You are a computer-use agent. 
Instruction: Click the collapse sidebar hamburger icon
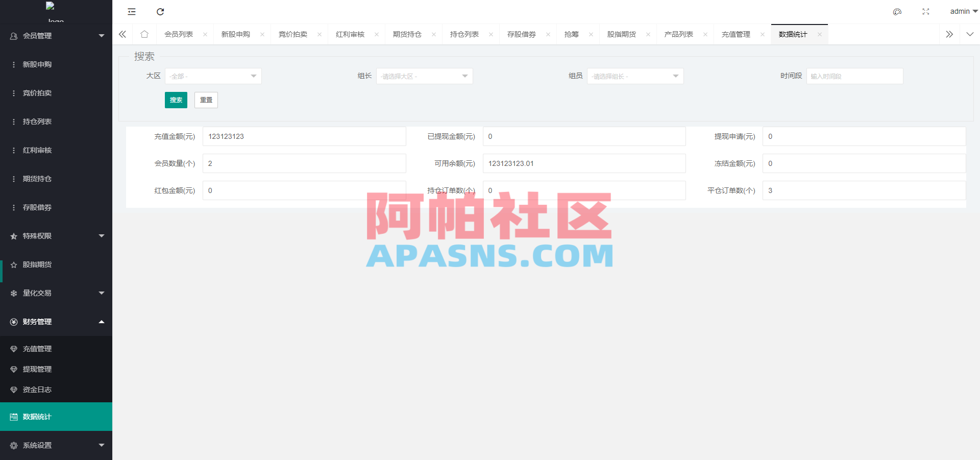click(x=132, y=11)
